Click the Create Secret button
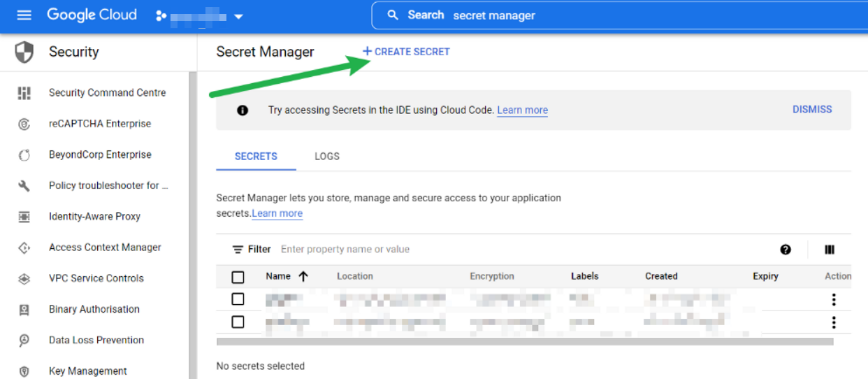 click(406, 52)
